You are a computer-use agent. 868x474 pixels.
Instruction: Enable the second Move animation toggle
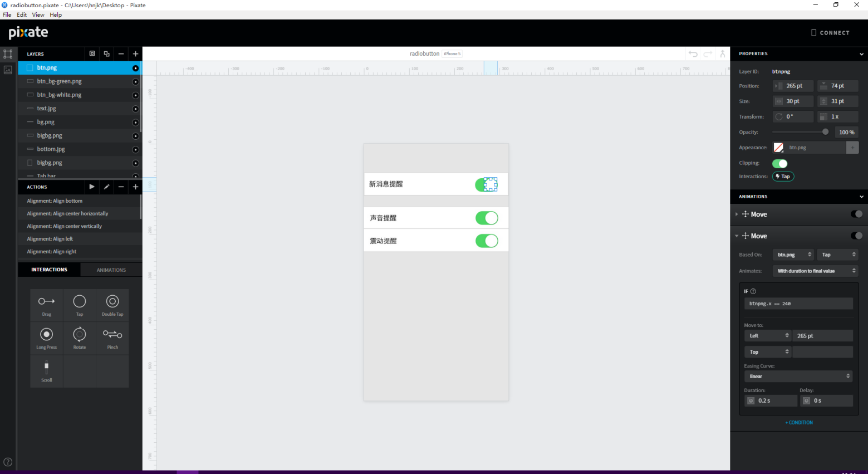pyautogui.click(x=856, y=236)
